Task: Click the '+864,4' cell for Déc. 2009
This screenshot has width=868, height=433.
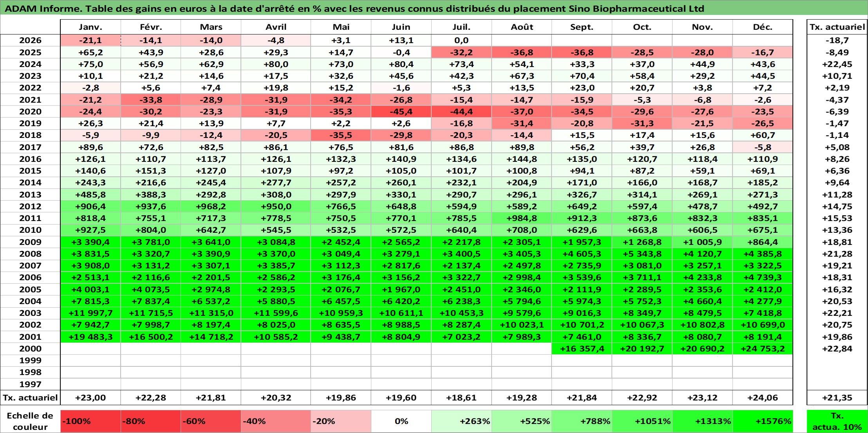Action: (x=763, y=242)
